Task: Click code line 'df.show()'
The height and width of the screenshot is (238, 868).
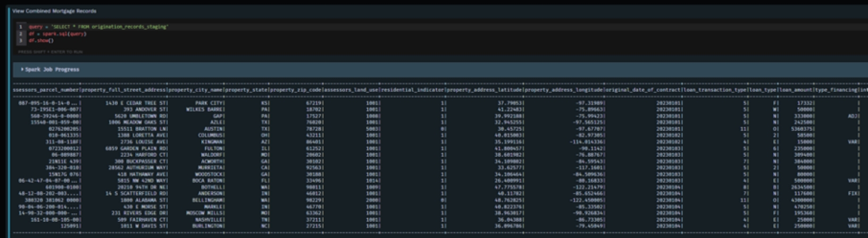Action: point(41,40)
